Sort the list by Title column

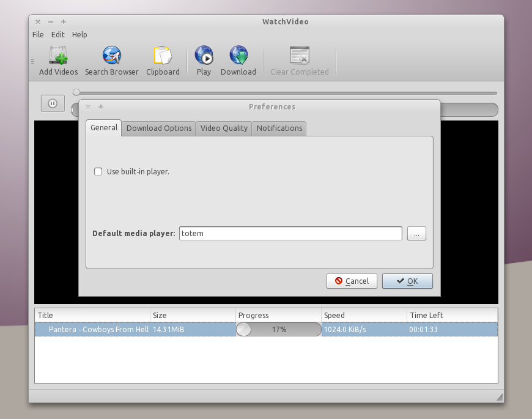click(x=92, y=315)
